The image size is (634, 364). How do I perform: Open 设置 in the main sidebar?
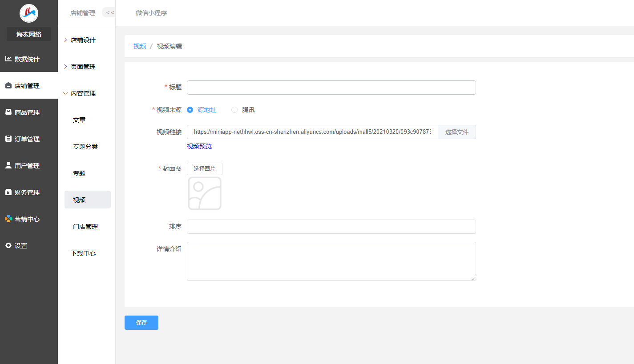[x=29, y=245]
